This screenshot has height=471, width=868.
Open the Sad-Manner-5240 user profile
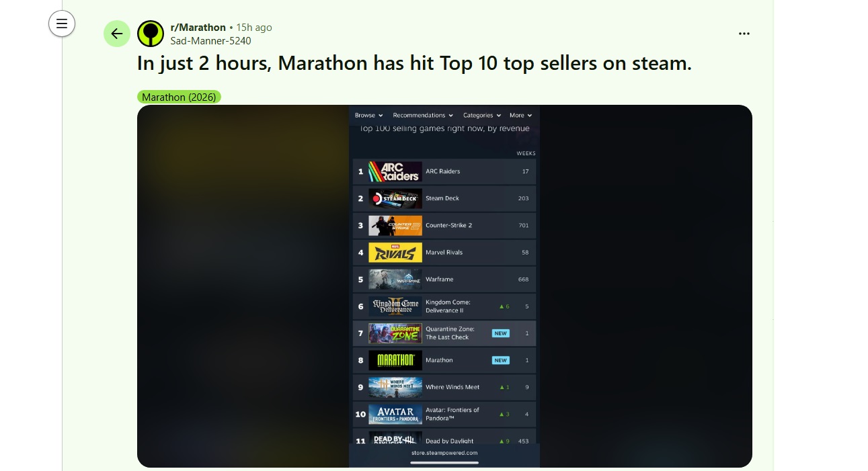point(210,41)
